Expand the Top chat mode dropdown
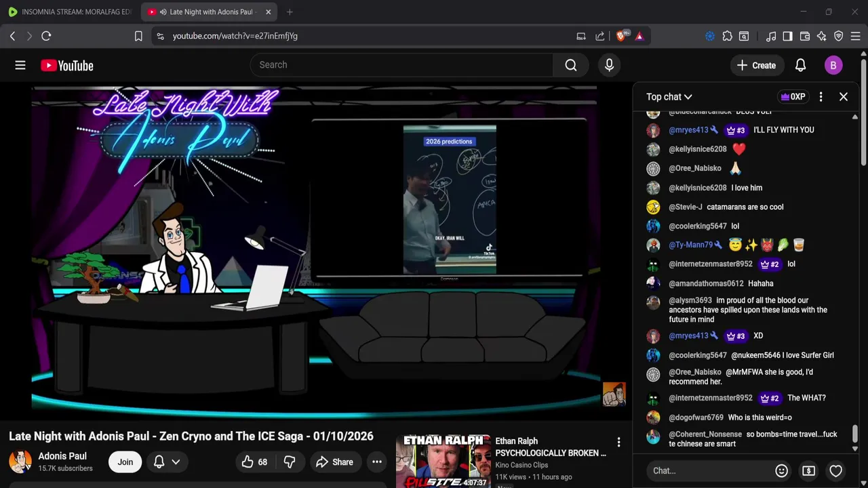868x488 pixels. point(669,97)
